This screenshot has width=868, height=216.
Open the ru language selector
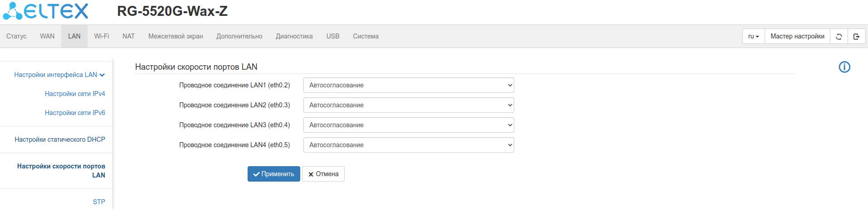tap(753, 37)
